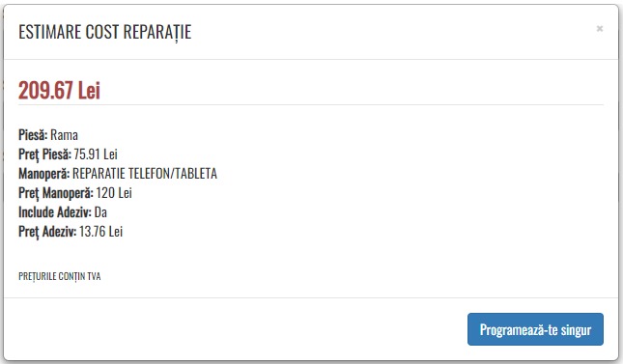This screenshot has width=623, height=364.
Task: Click the Include Adeziv: label
Action: (55, 212)
